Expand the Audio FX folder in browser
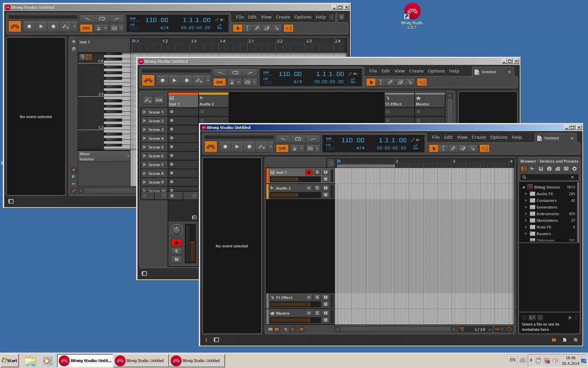This screenshot has height=368, width=588. (526, 194)
